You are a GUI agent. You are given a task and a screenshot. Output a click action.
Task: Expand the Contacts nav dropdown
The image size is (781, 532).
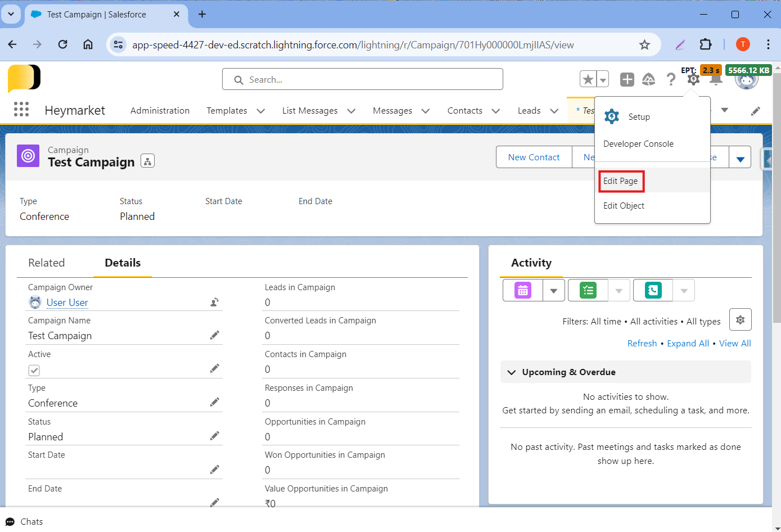point(496,111)
